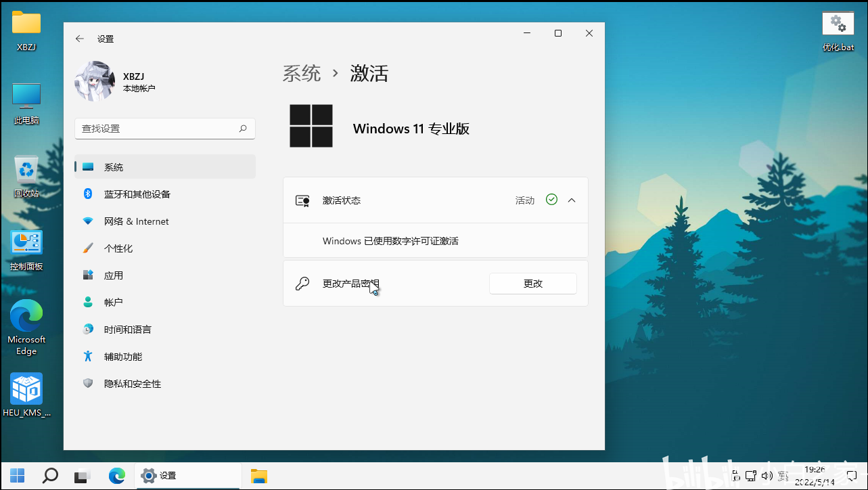Select the XBZJ desktop folder
The image size is (868, 490).
pos(26,31)
